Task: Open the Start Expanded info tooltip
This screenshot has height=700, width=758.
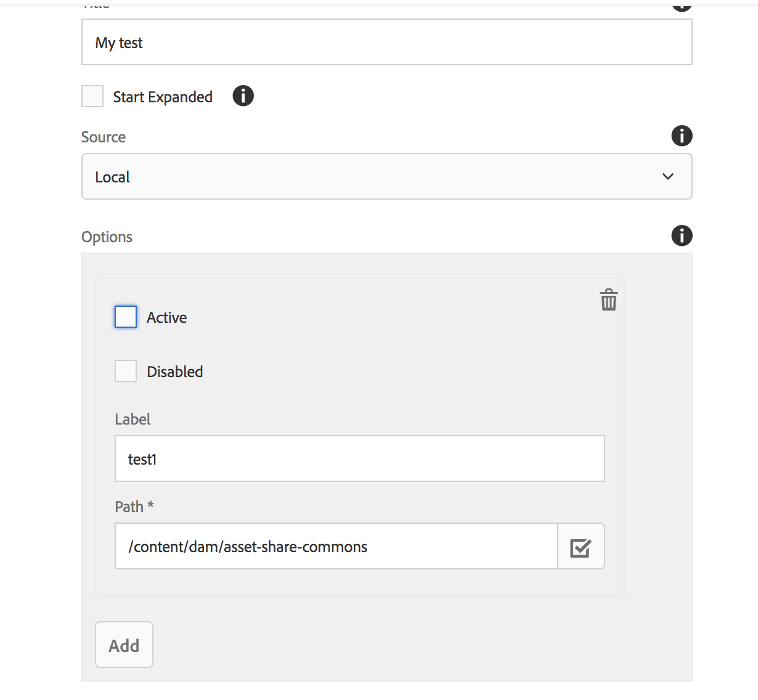Action: (x=243, y=96)
